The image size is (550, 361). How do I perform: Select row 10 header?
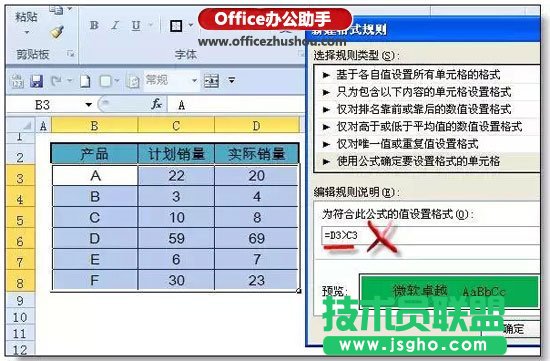pos(20,317)
